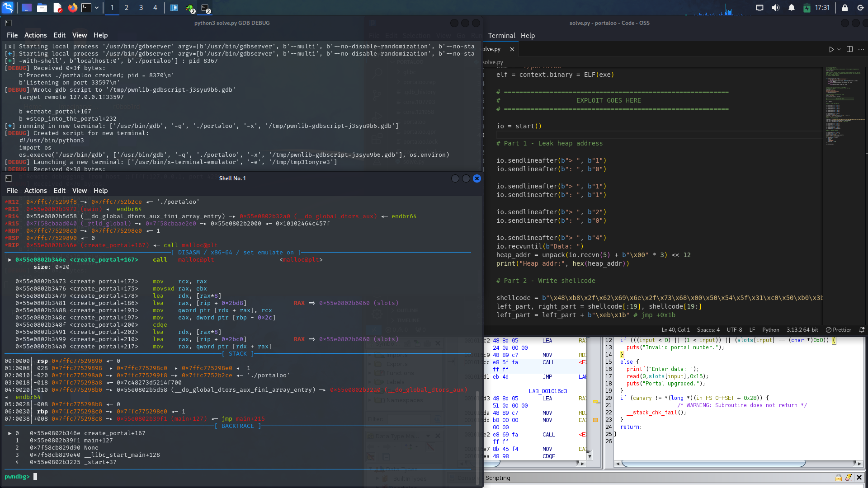The width and height of the screenshot is (868, 488).
Task: Click the split editor icon in Code
Action: [x=849, y=49]
